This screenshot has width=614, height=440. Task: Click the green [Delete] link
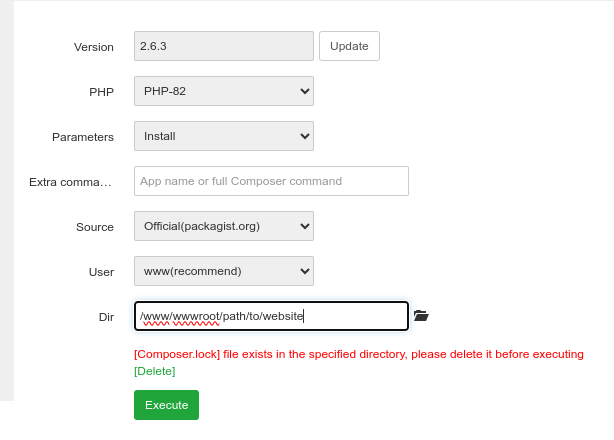click(x=154, y=371)
